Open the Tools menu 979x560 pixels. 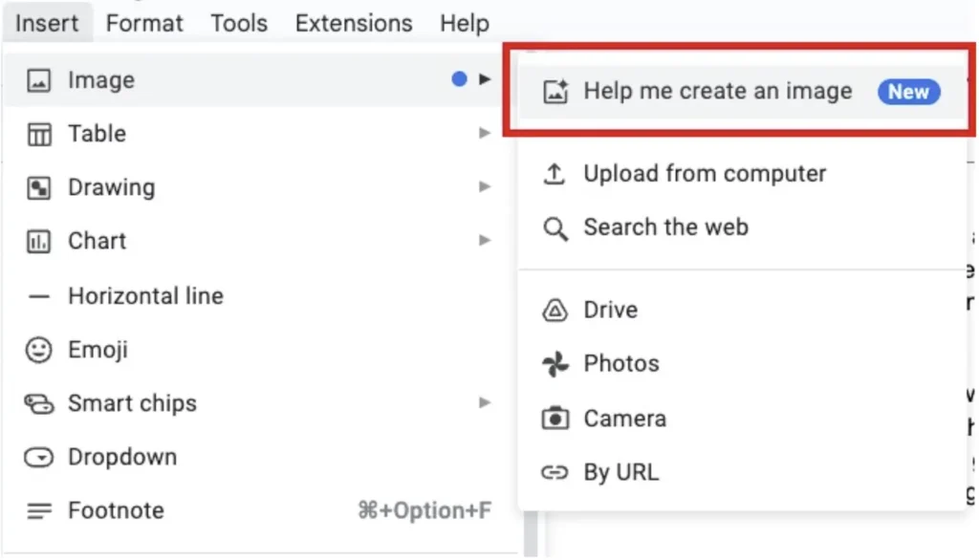tap(239, 23)
